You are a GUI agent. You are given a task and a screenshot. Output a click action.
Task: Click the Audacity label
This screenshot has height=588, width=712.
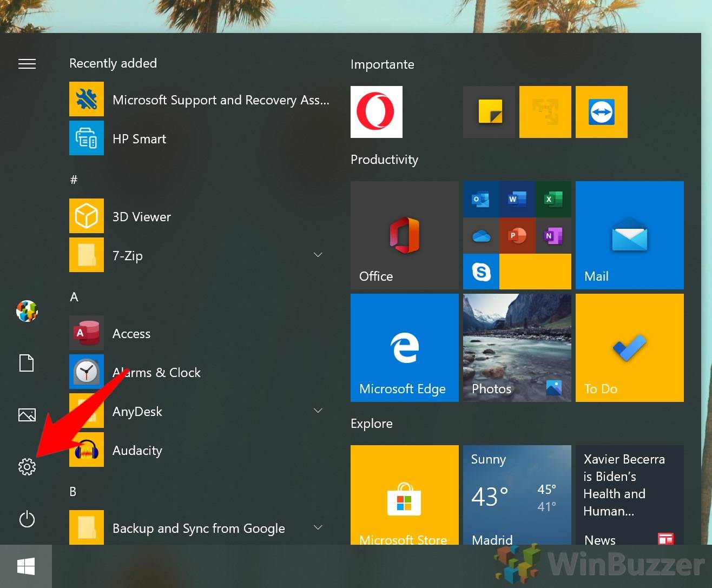pos(137,451)
